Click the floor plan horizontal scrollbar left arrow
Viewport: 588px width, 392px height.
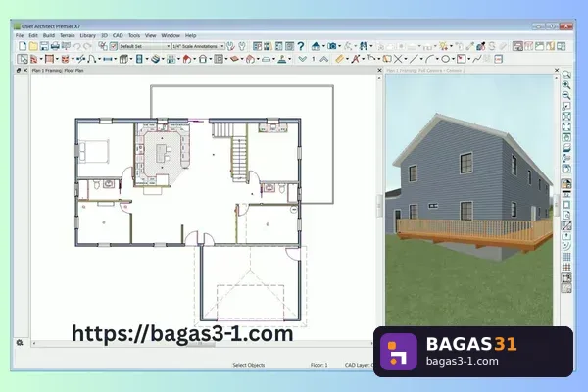(x=34, y=343)
